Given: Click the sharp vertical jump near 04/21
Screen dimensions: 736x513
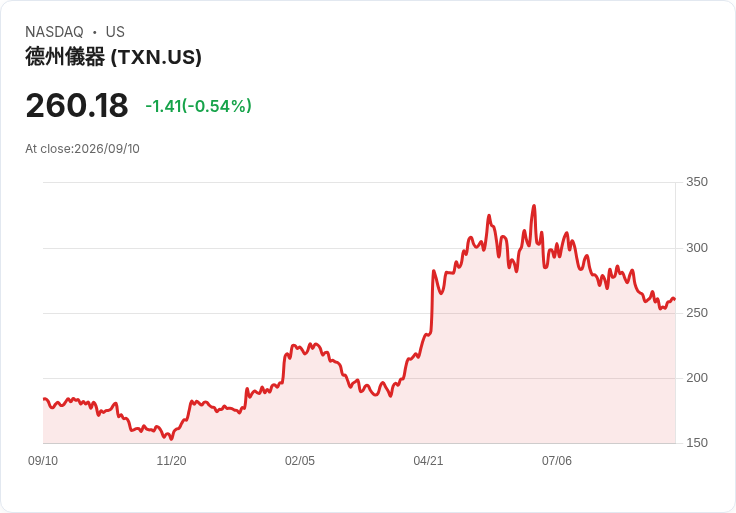Looking at the screenshot, I should [432, 300].
